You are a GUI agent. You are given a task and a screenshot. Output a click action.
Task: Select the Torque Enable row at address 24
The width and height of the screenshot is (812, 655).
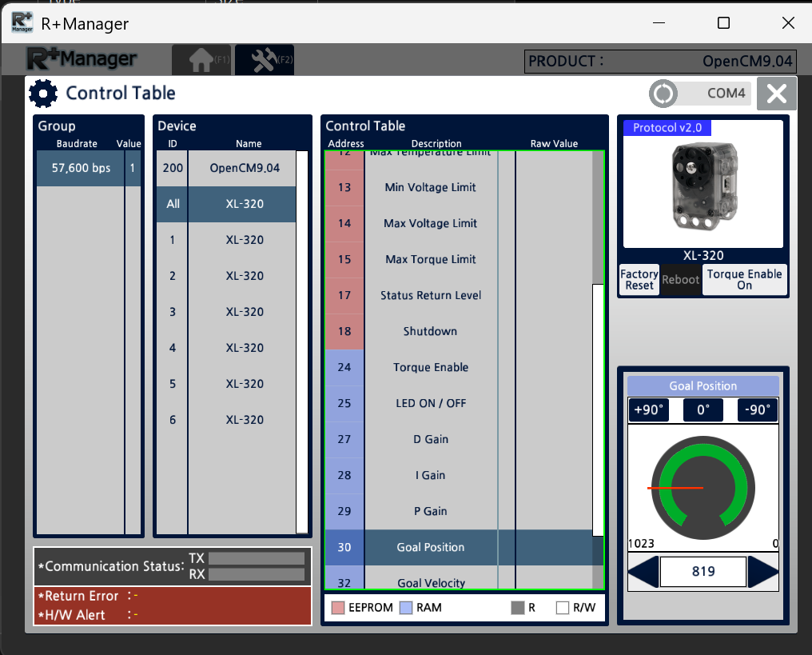tap(459, 367)
